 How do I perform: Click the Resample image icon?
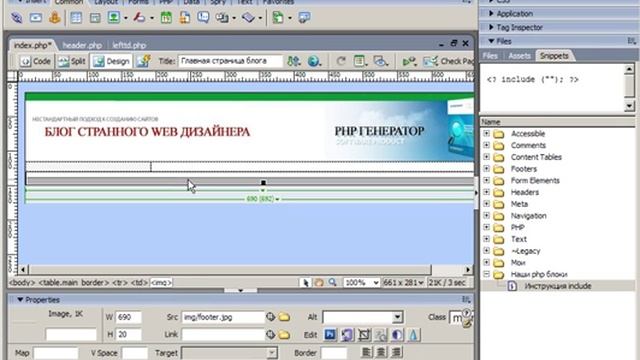pos(381,335)
